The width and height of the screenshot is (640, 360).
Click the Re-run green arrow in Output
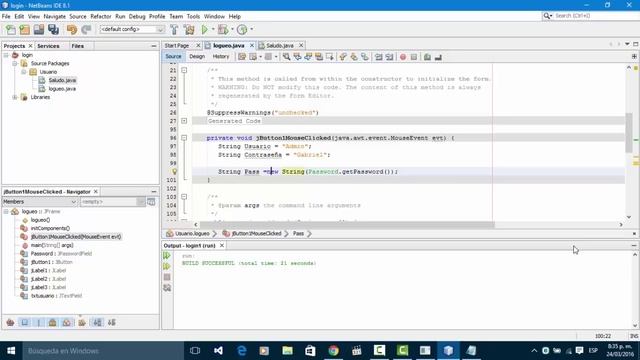click(x=167, y=256)
